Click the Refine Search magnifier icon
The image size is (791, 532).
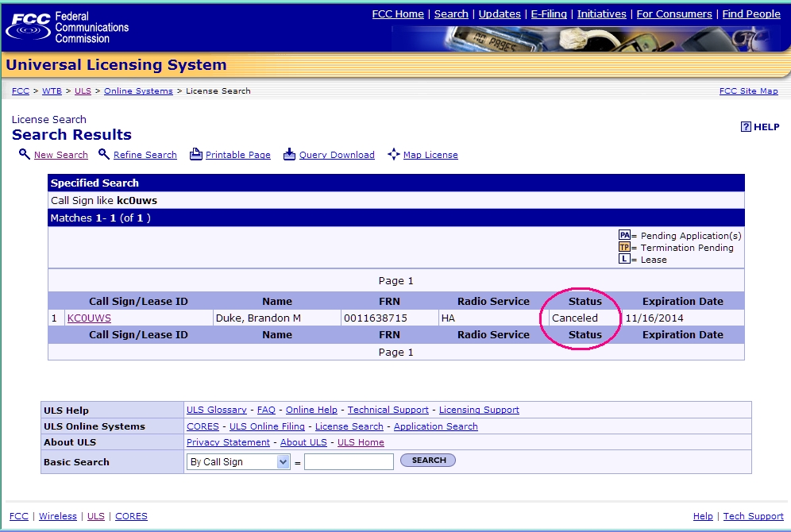(x=103, y=154)
